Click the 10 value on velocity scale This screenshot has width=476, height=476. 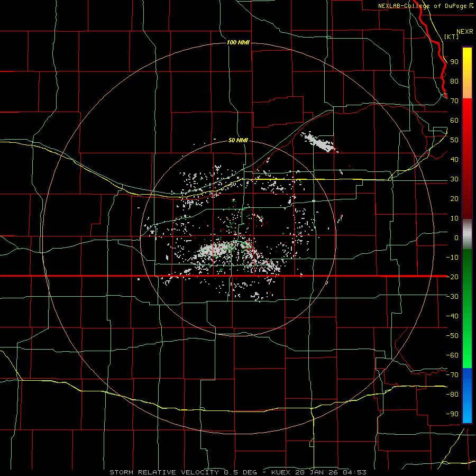pos(454,218)
